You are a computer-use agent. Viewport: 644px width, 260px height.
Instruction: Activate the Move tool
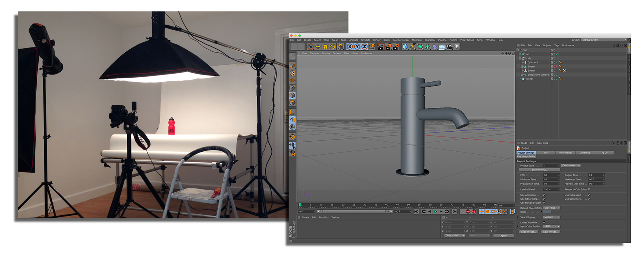click(318, 47)
